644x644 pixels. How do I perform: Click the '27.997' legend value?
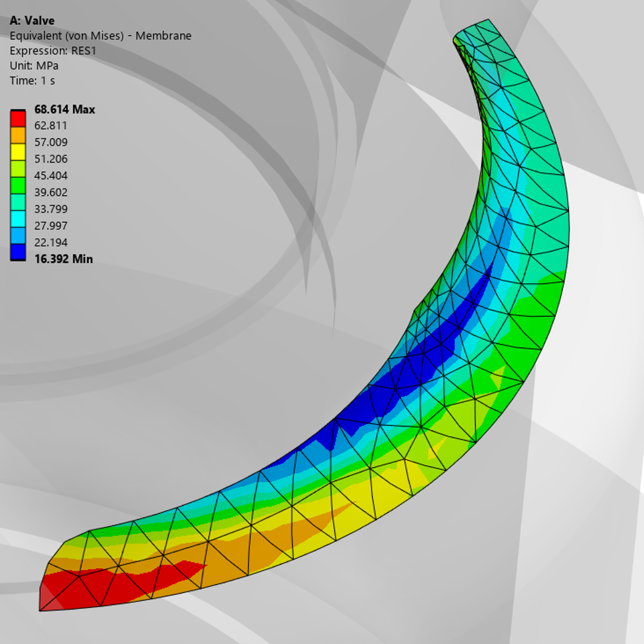point(51,226)
